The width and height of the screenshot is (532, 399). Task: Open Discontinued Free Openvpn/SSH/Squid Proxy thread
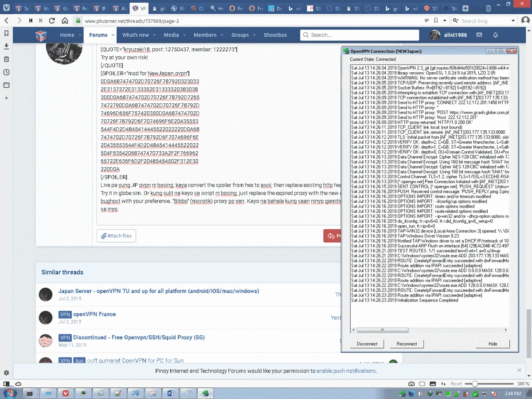(139, 337)
